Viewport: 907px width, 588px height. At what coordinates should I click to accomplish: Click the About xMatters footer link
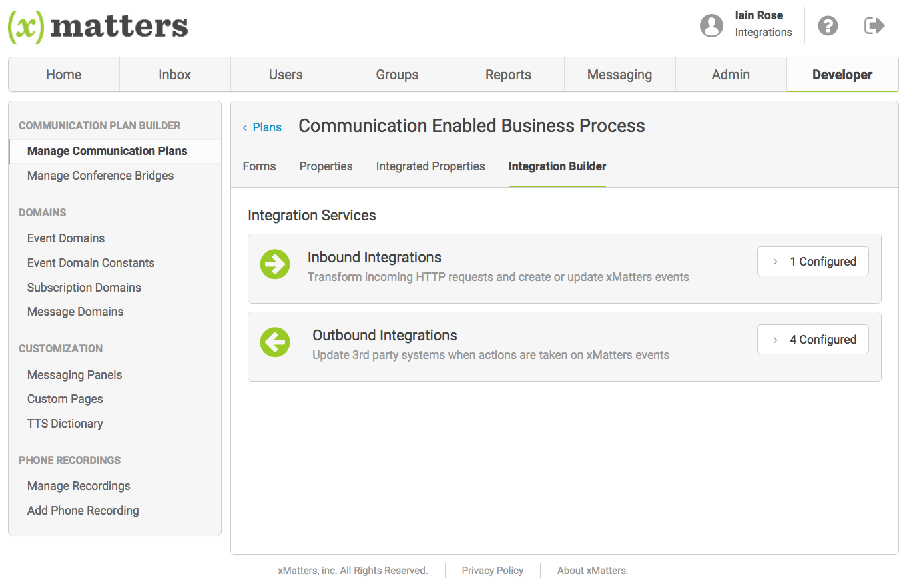pos(593,571)
